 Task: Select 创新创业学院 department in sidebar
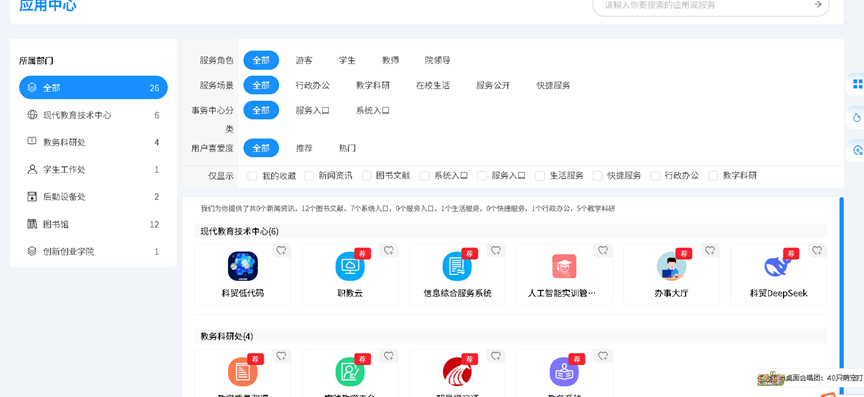click(93, 251)
